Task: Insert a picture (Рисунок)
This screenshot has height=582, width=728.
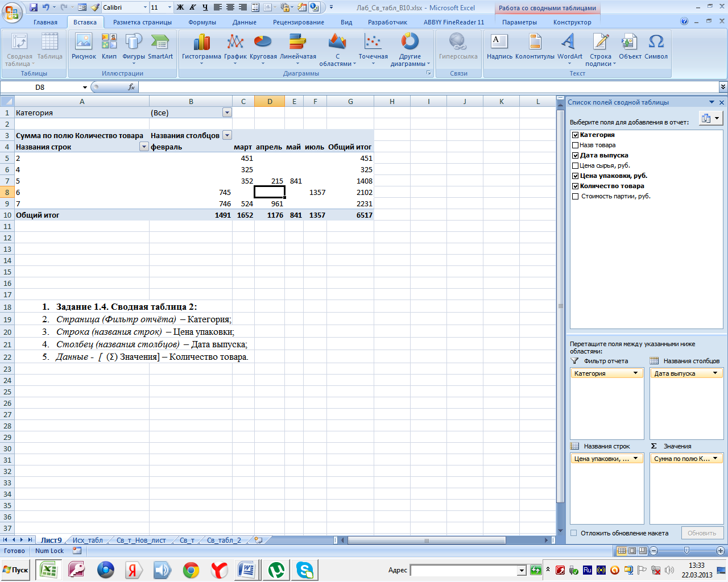Action: click(84, 47)
